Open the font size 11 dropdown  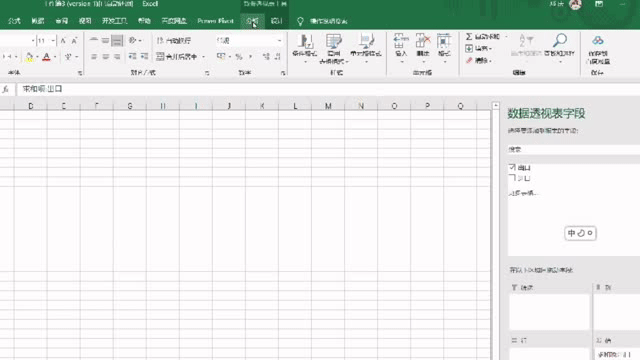[x=53, y=41]
